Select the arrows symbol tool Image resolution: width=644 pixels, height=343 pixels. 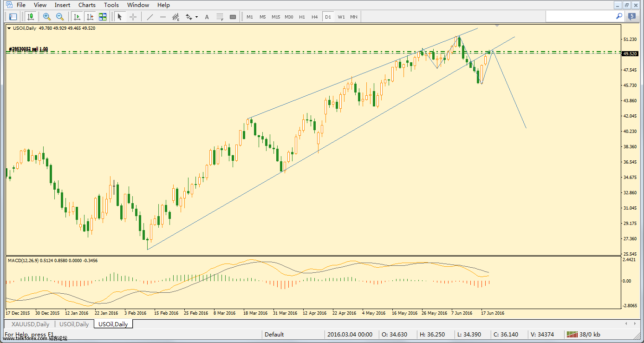pyautogui.click(x=189, y=17)
